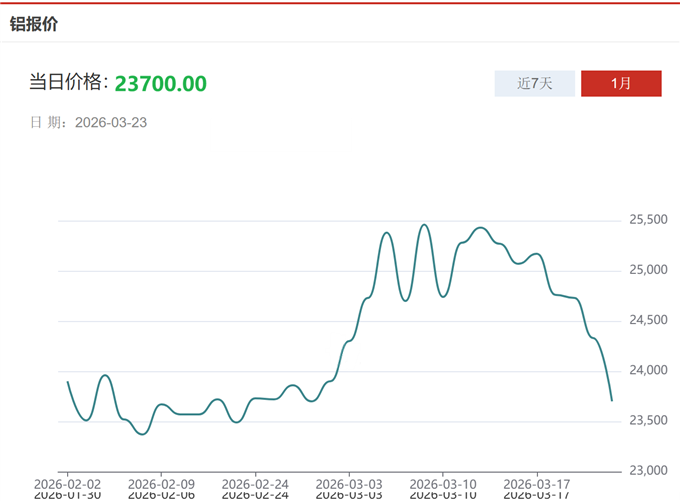Click the rightmost end of the line
The image size is (680, 501).
(611, 400)
